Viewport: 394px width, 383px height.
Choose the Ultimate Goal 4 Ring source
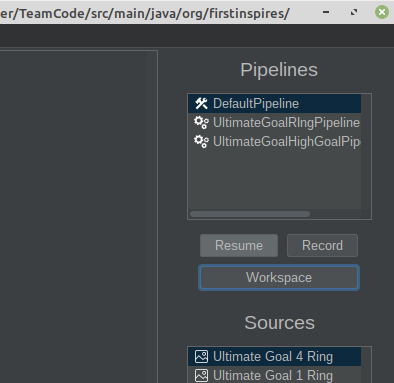pos(274,356)
